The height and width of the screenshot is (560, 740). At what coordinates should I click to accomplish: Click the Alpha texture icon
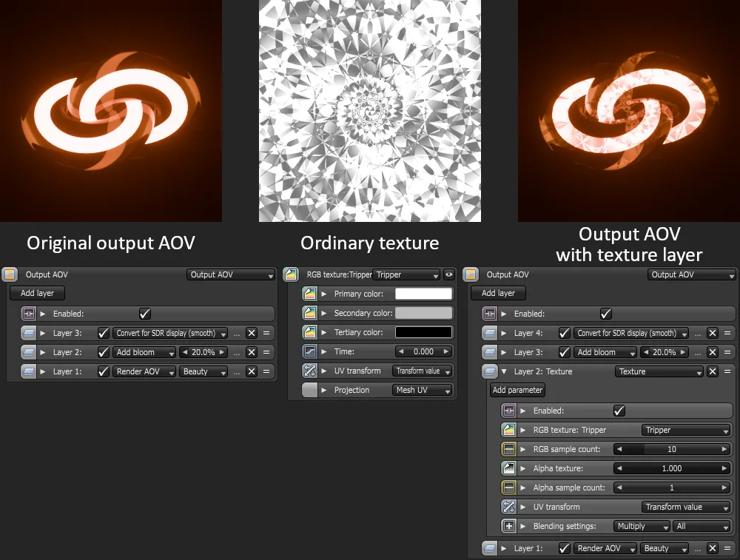(x=508, y=468)
